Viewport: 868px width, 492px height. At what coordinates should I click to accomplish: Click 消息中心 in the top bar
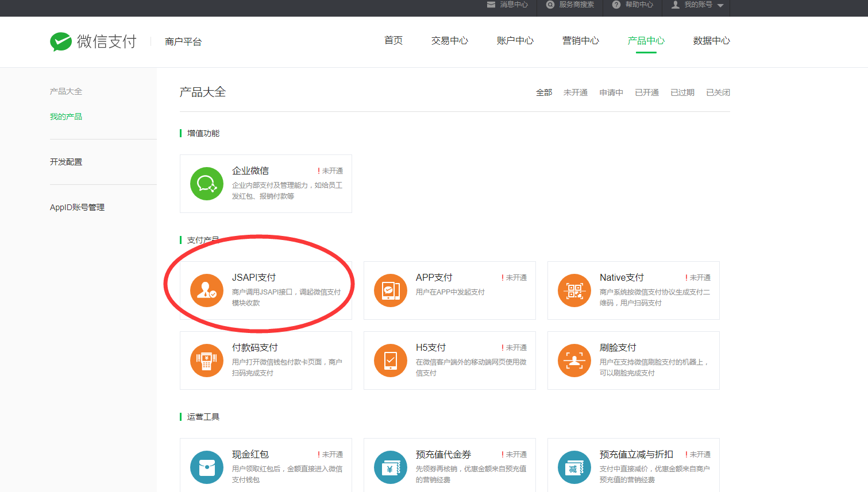[514, 5]
